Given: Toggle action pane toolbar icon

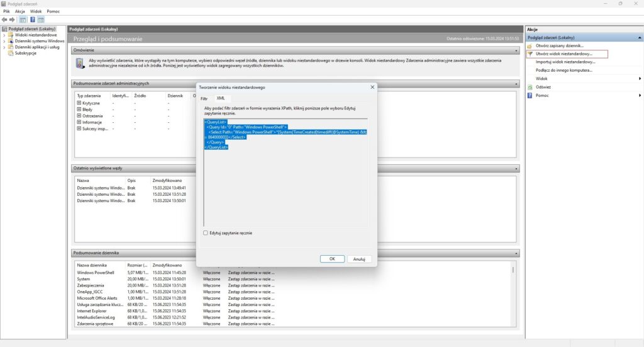Looking at the screenshot, I should 41,20.
